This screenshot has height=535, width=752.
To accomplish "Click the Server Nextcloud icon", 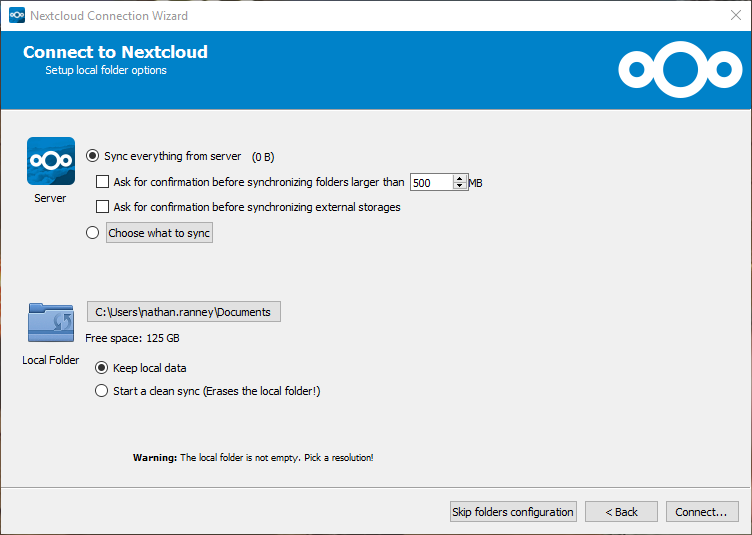I will coord(51,161).
